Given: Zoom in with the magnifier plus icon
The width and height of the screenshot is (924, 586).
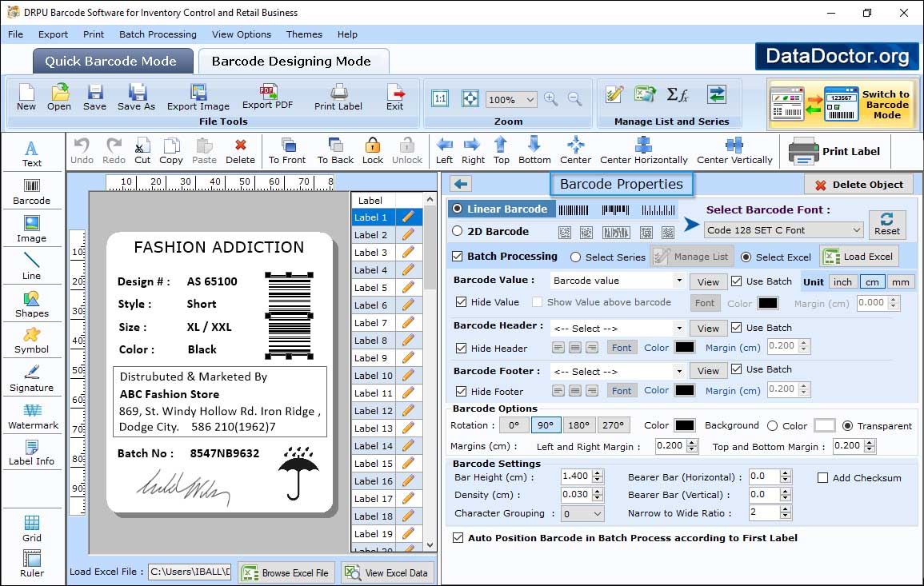Looking at the screenshot, I should coord(551,99).
